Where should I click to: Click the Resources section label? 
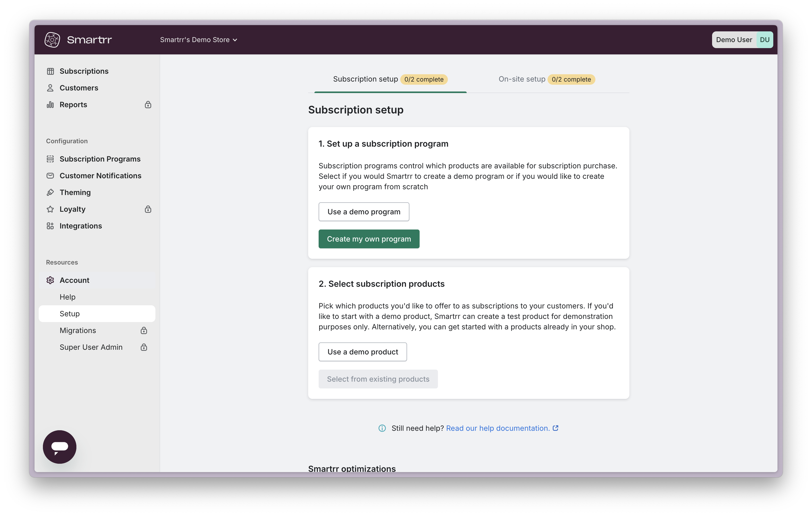pos(62,262)
